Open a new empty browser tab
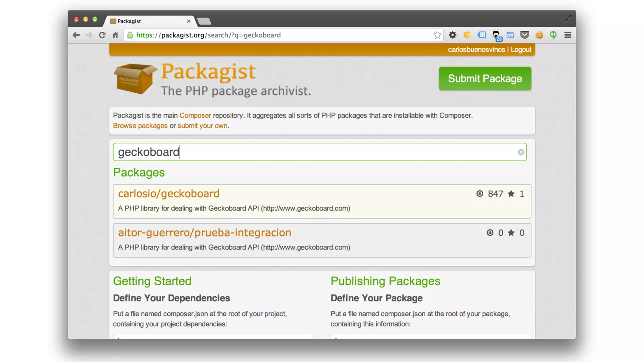The height and width of the screenshot is (362, 644). (x=204, y=21)
